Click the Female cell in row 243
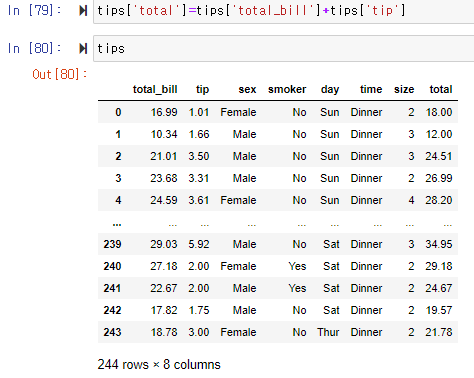This screenshot has width=474, height=378. point(238,332)
